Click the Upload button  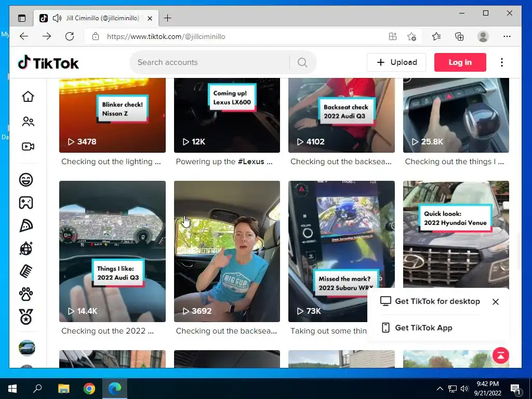point(396,62)
